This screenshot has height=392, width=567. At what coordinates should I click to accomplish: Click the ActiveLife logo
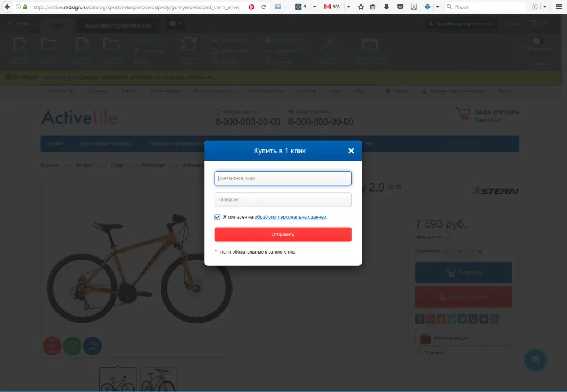pos(79,117)
